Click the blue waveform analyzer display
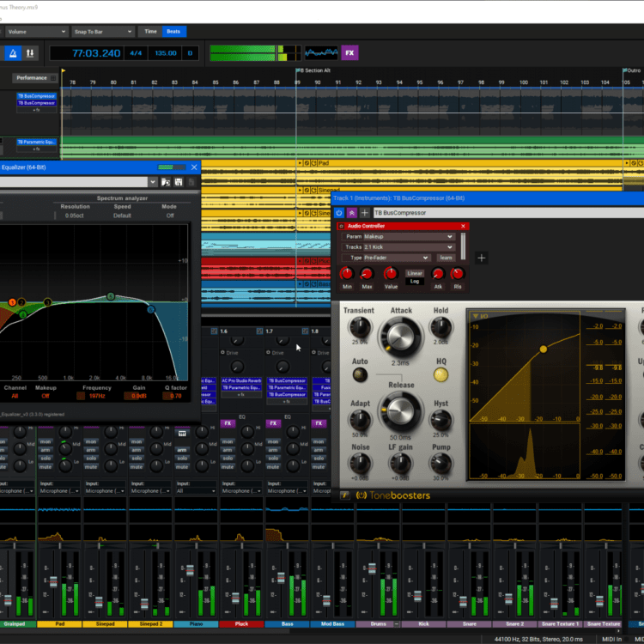The width and height of the screenshot is (644, 644). [x=321, y=52]
